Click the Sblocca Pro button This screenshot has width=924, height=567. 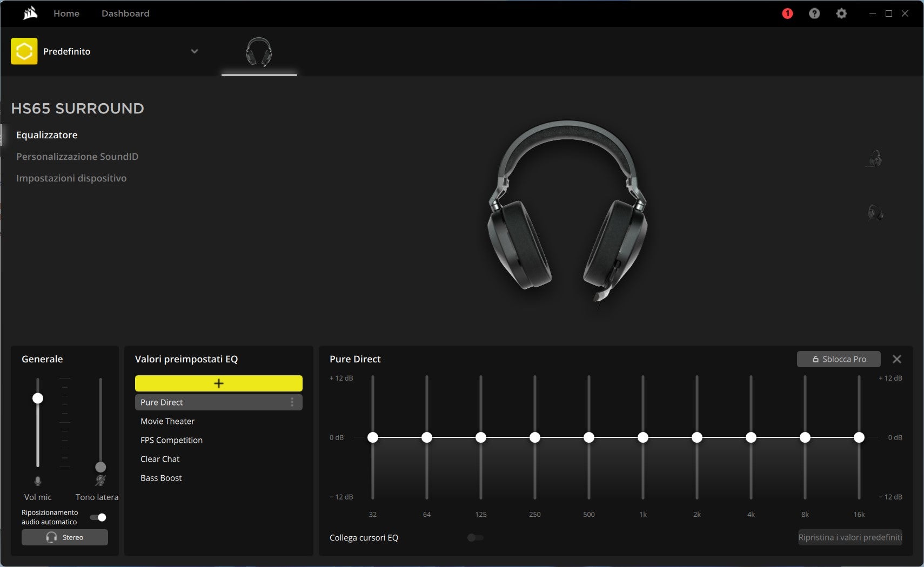pyautogui.click(x=839, y=359)
